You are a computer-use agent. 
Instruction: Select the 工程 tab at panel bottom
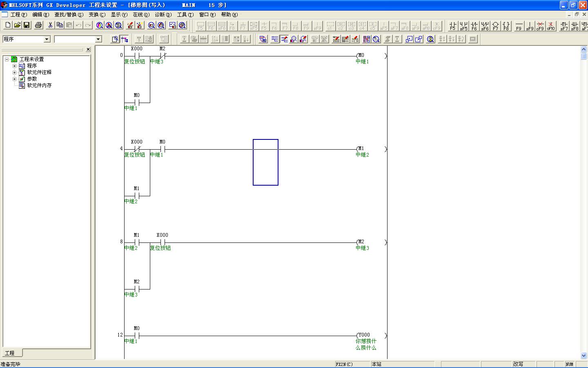point(10,353)
